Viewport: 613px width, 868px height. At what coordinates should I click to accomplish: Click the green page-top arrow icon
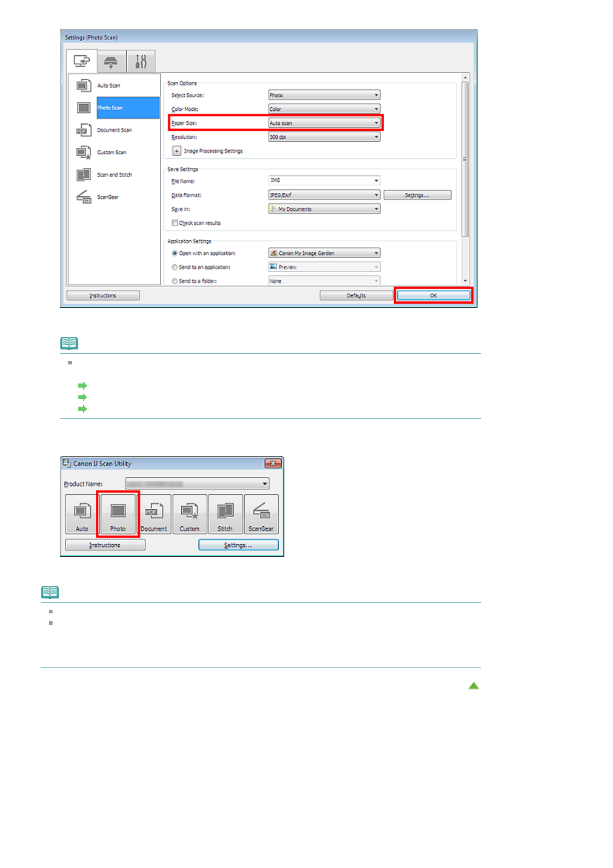pos(473,686)
